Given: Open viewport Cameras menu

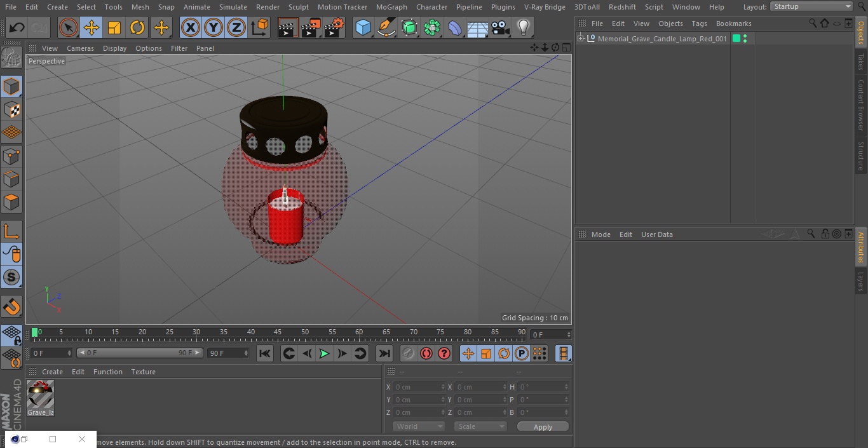Looking at the screenshot, I should [80, 48].
